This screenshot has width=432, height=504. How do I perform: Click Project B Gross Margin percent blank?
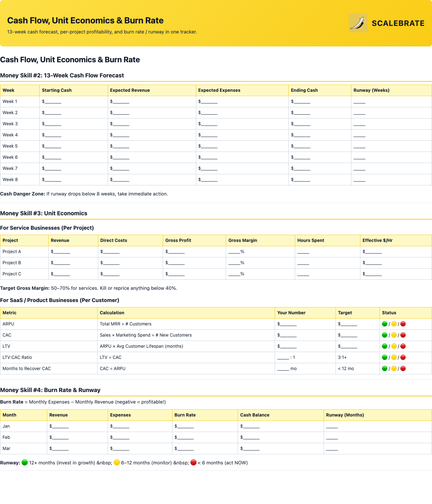tap(237, 263)
